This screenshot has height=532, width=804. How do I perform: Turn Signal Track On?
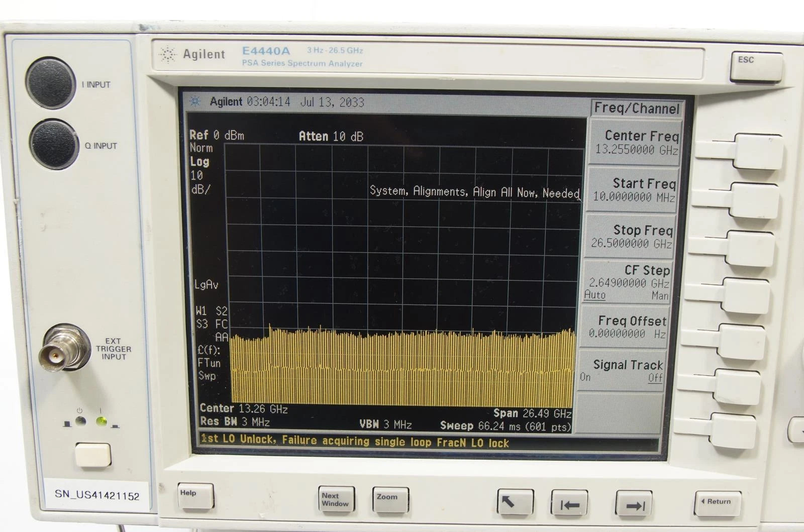pos(585,377)
